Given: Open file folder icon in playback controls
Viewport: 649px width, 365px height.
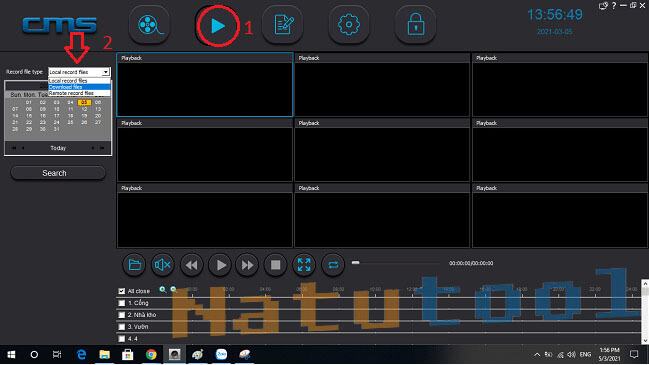Looking at the screenshot, I should [135, 264].
